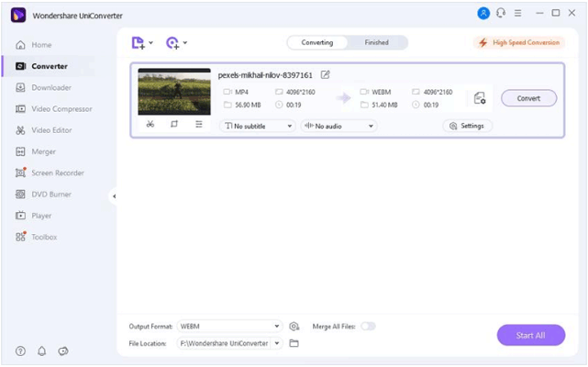Screen dimensions: 588x367
Task: Open the Merger section
Action: [36, 152]
